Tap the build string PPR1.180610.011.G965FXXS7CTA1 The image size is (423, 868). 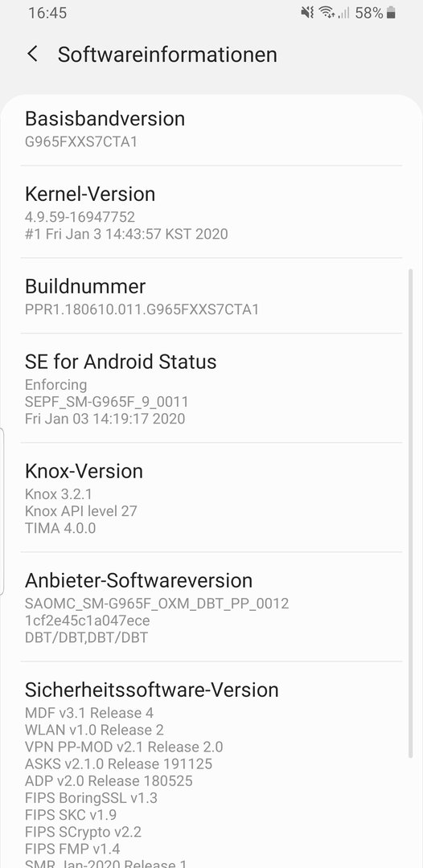(142, 309)
